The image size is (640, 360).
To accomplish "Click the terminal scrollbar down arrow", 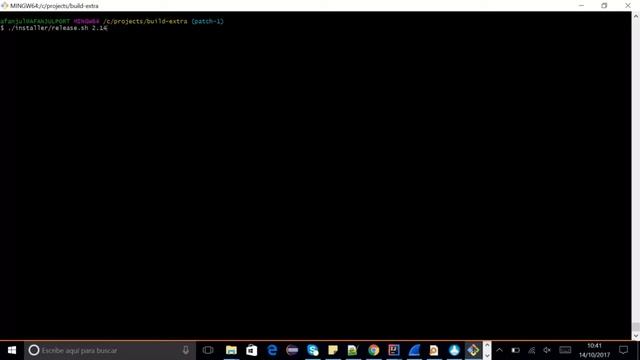I will (636, 336).
